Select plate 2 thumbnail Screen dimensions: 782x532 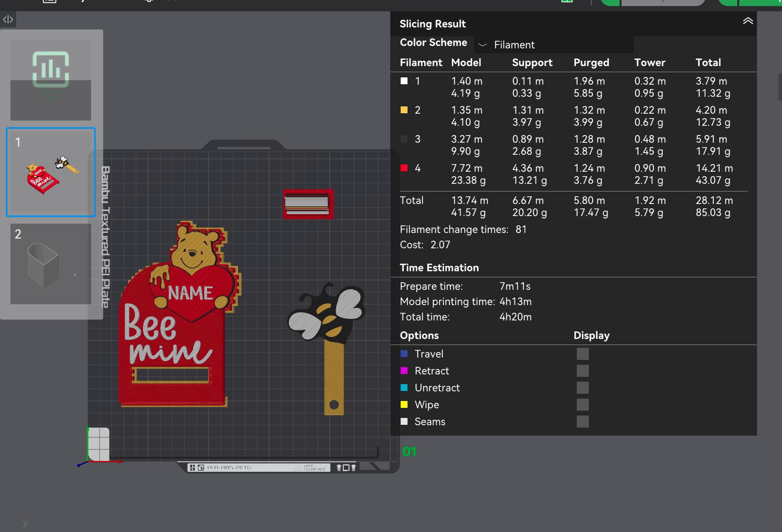tap(51, 264)
